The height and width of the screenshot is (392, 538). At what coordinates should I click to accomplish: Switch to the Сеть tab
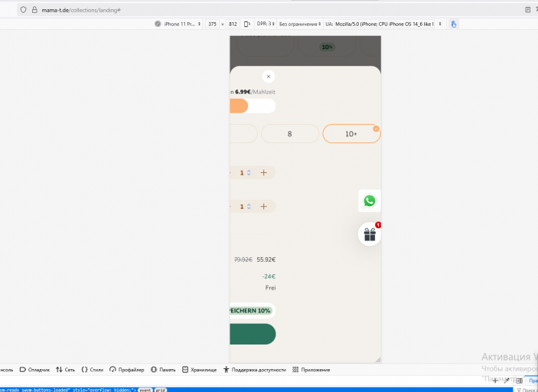coord(65,370)
